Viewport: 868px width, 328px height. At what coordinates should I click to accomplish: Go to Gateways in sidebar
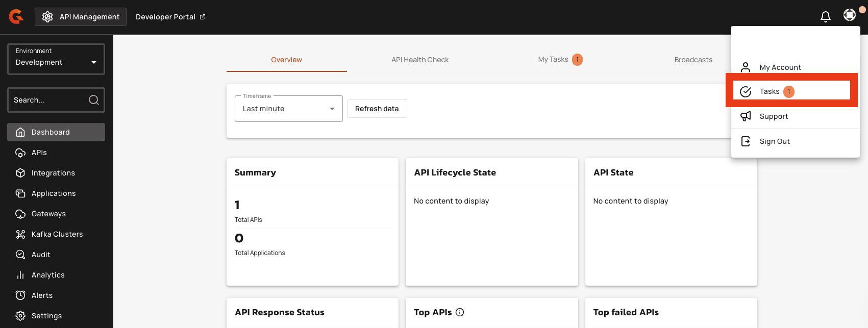pyautogui.click(x=48, y=214)
